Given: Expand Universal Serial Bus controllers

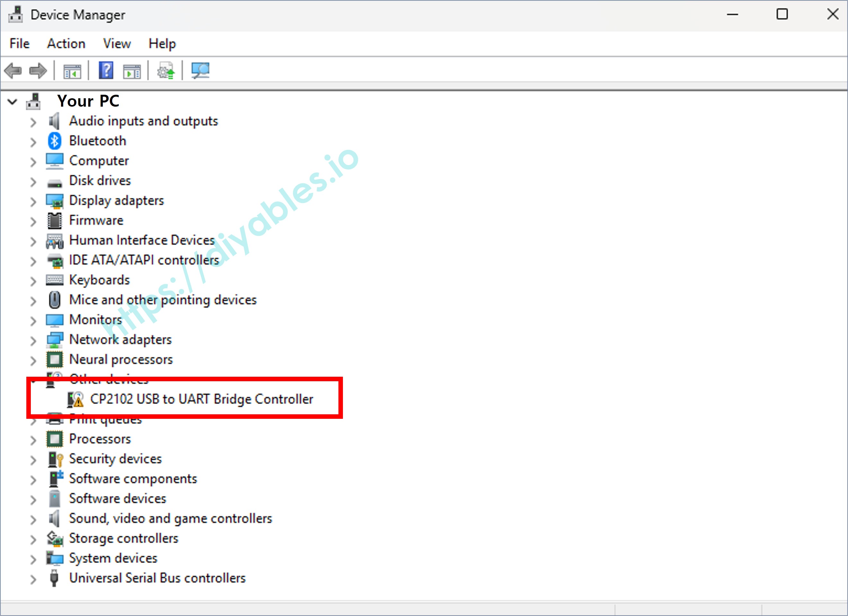Looking at the screenshot, I should (x=33, y=579).
